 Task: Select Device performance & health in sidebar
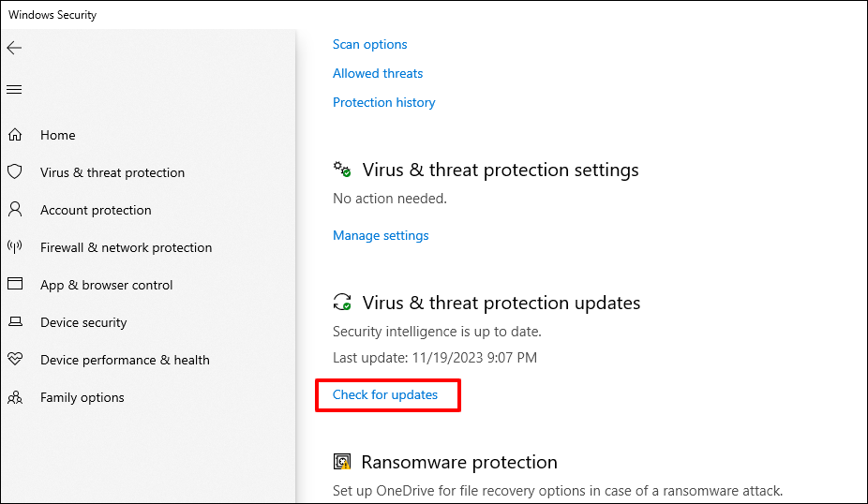tap(125, 360)
